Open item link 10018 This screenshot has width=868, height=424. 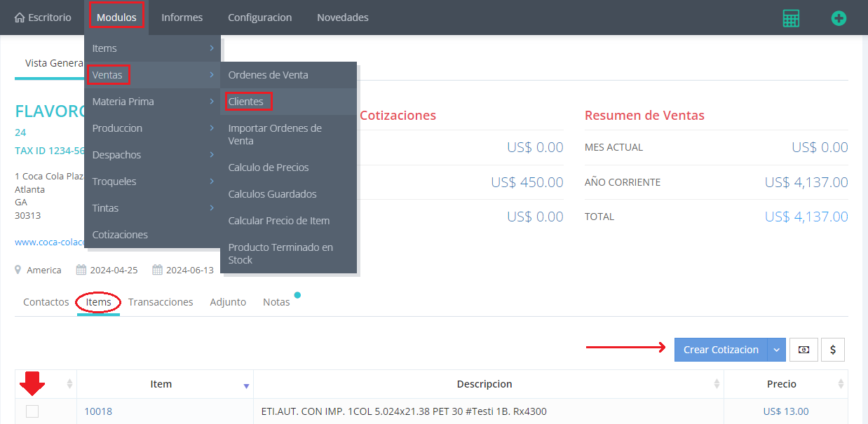[98, 411]
